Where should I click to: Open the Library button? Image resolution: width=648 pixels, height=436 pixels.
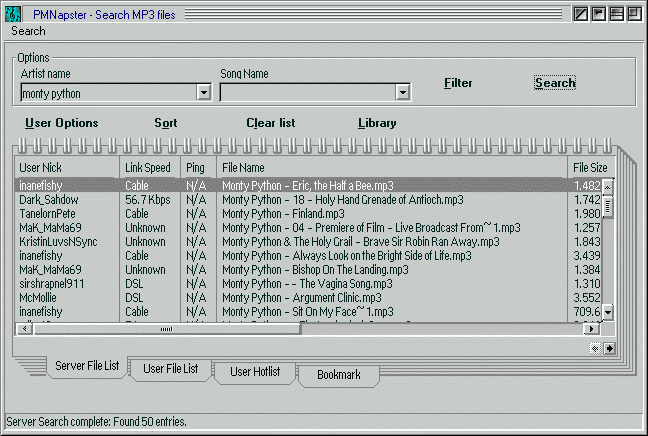pyautogui.click(x=377, y=123)
